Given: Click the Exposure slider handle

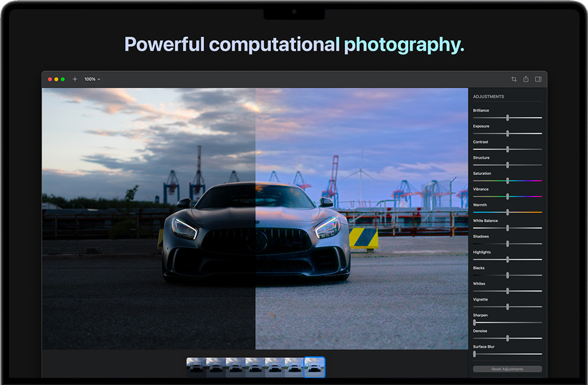Looking at the screenshot, I should (x=508, y=133).
